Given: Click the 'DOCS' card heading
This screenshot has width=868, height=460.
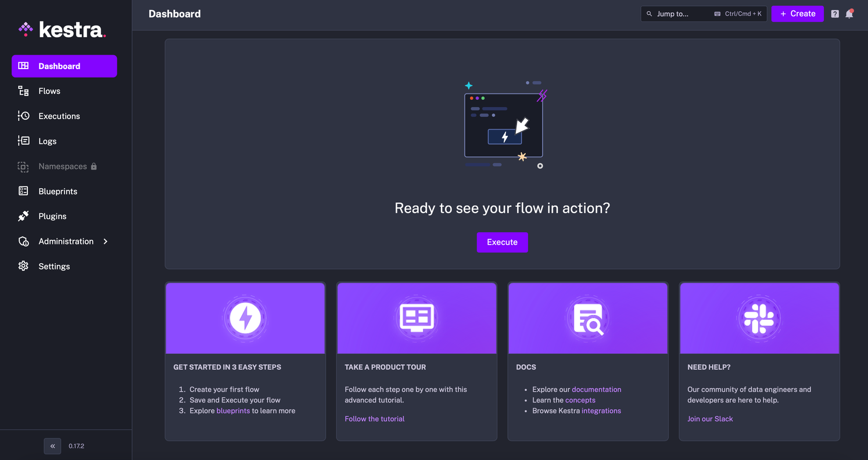Looking at the screenshot, I should pyautogui.click(x=526, y=367).
